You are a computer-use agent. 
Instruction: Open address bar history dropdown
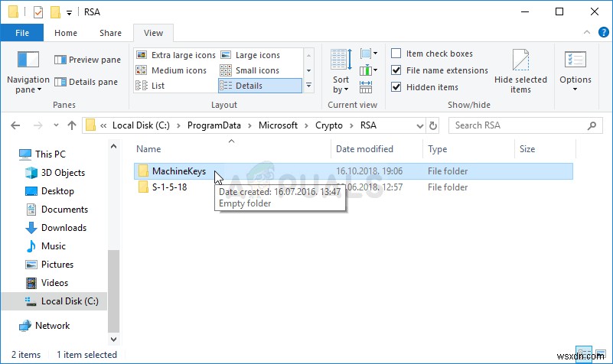pos(420,125)
